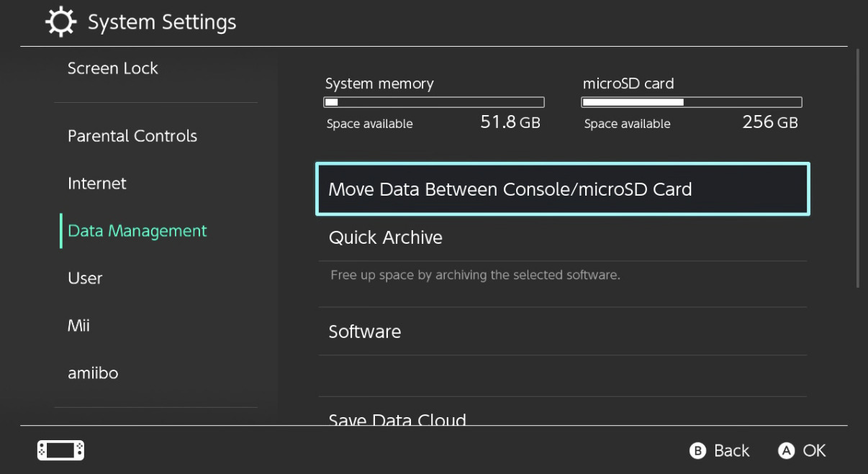Screen dimensions: 868x474
Task: Open Mii settings
Action: pos(78,326)
